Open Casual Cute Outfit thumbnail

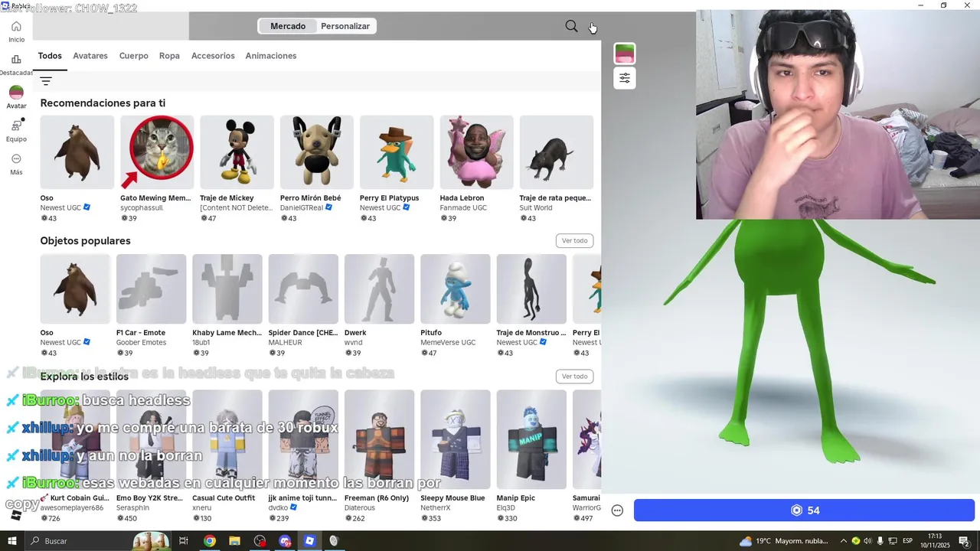tap(227, 439)
